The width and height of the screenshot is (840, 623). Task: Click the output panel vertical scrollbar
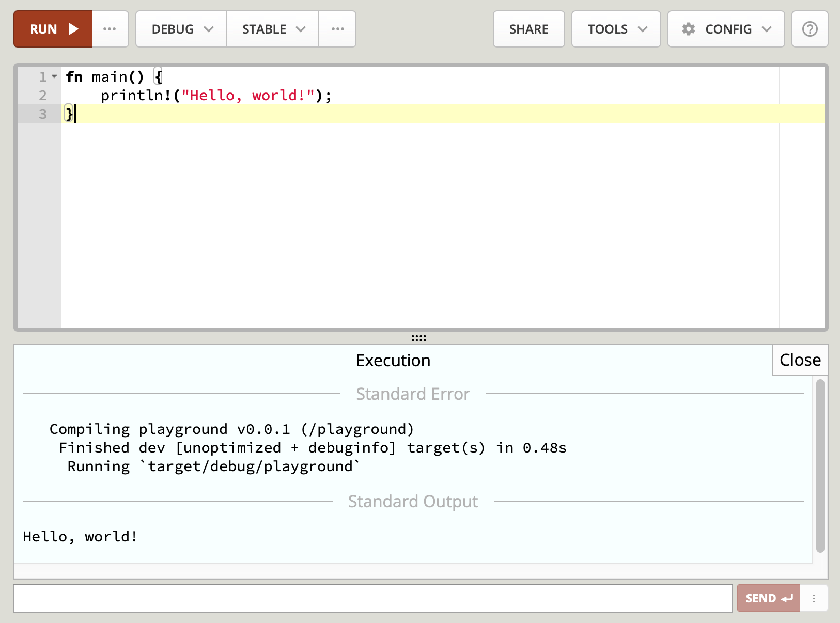820,466
